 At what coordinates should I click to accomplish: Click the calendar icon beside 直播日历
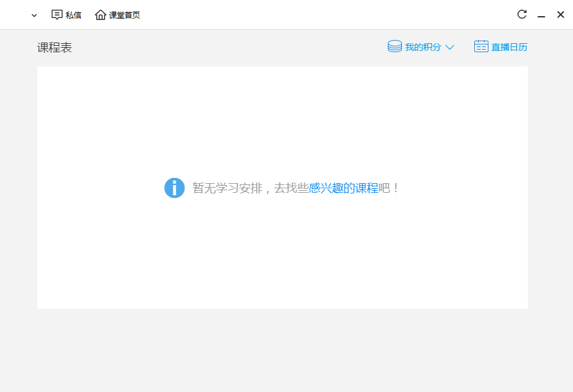[481, 46]
